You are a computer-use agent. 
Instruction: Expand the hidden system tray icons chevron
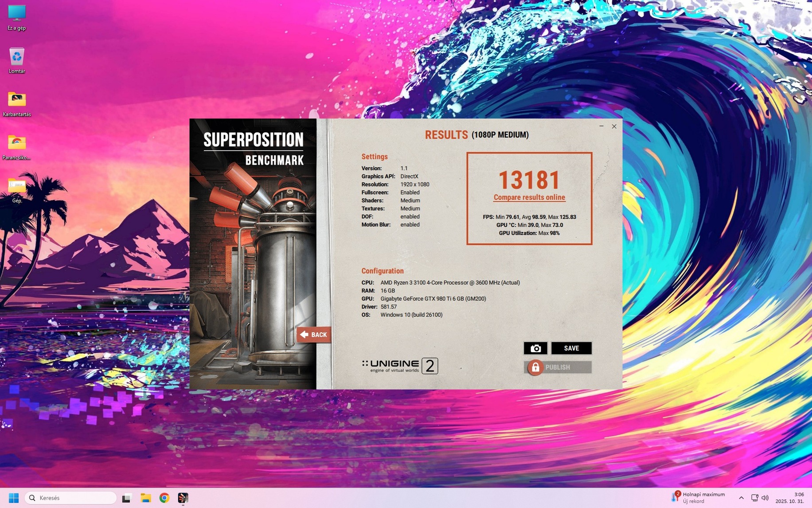point(741,498)
